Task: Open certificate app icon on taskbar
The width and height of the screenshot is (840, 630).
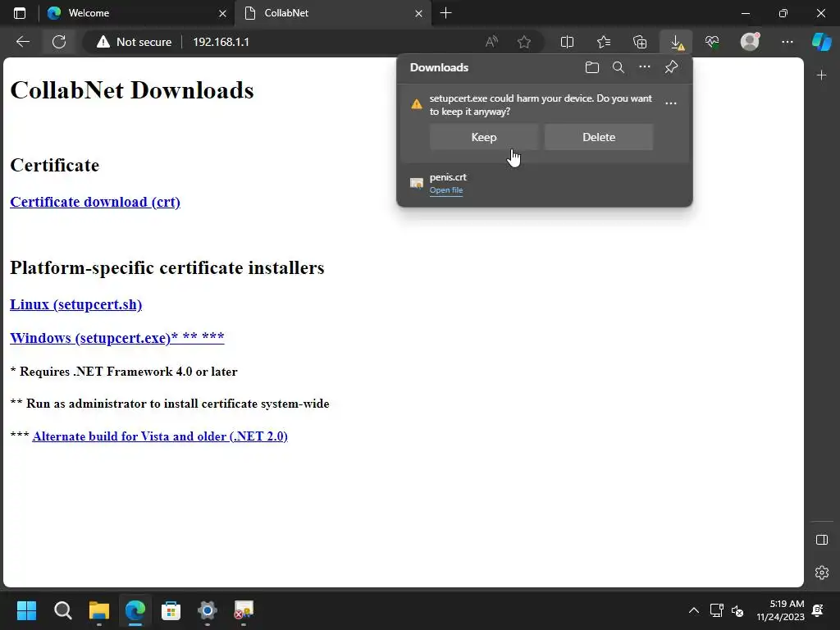Action: pos(243,610)
